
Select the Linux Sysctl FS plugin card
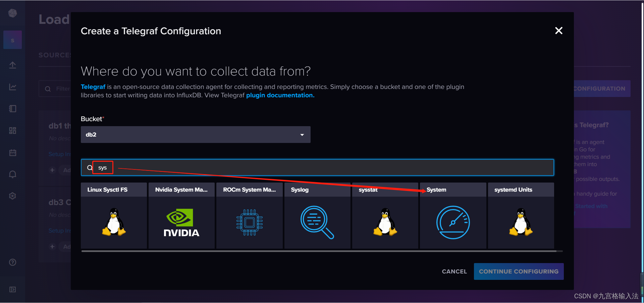click(114, 215)
